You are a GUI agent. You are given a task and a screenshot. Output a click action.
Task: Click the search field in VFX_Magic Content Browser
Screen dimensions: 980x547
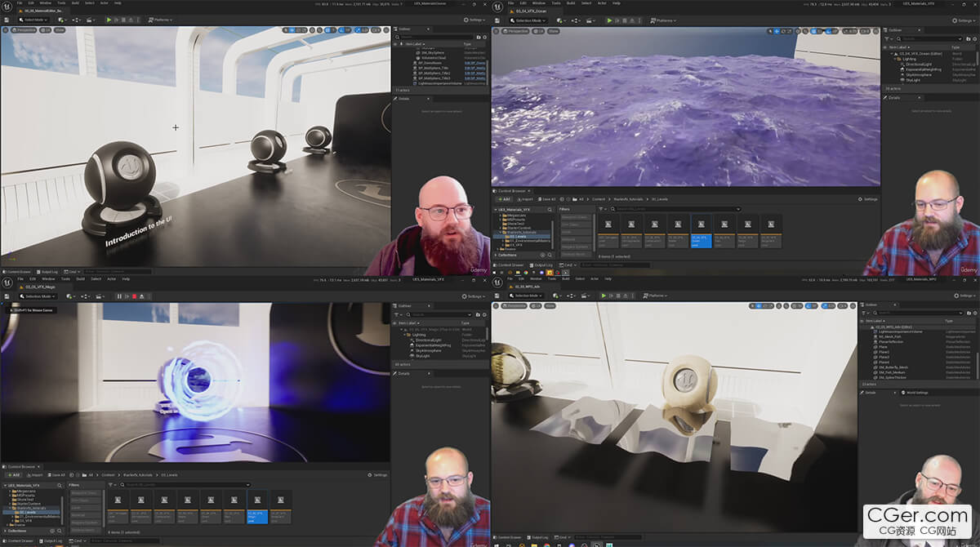(185, 485)
